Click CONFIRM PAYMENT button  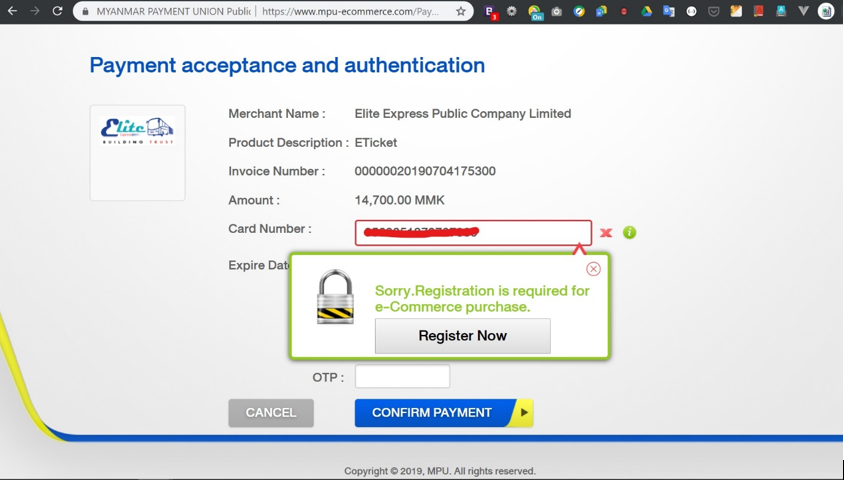(x=443, y=413)
